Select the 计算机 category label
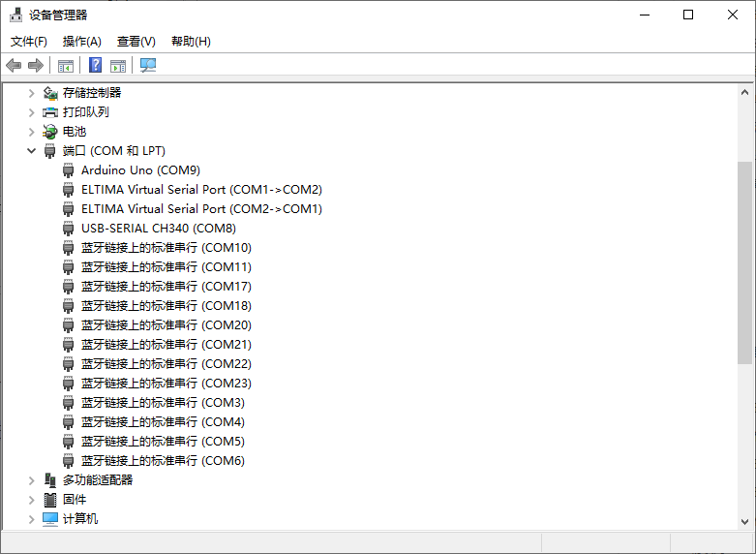Screen dimensions: 756x554 (80, 519)
